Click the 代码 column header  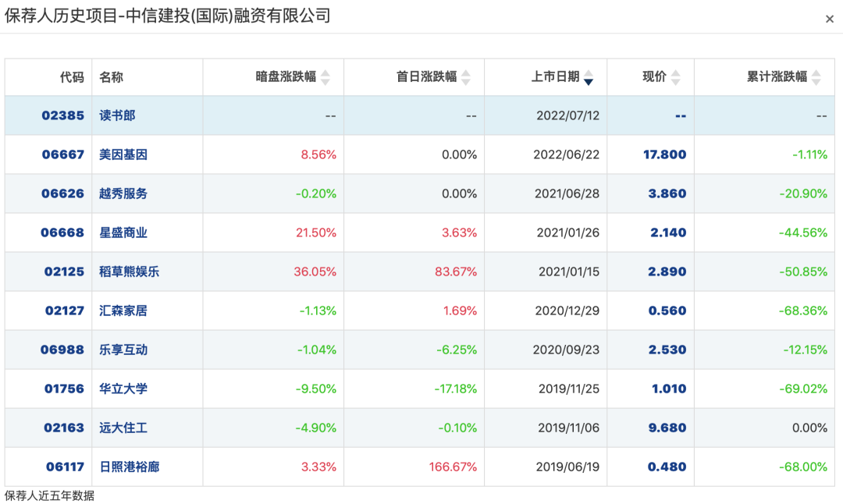(72, 77)
